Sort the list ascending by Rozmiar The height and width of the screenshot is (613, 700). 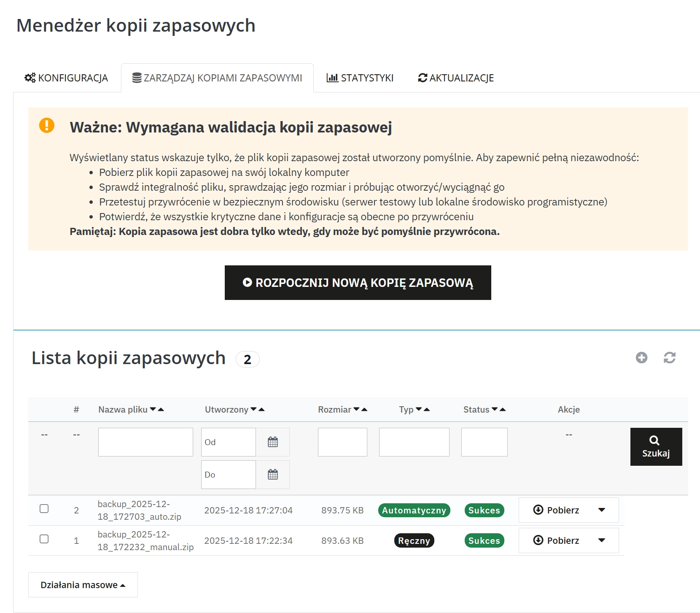pos(365,409)
